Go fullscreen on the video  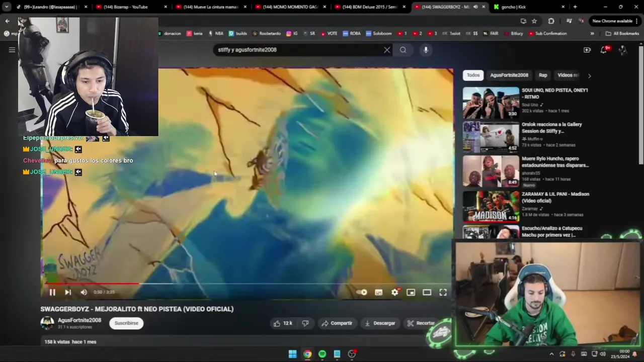443,292
